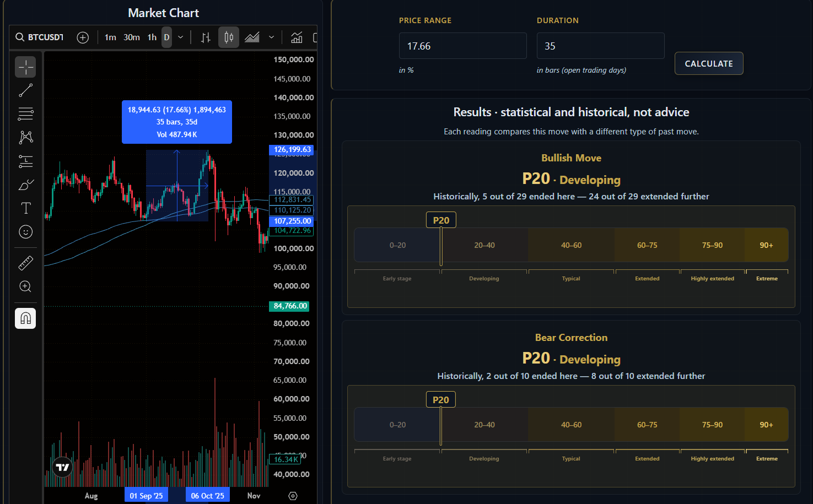Select the pattern drawing tool

click(25, 137)
